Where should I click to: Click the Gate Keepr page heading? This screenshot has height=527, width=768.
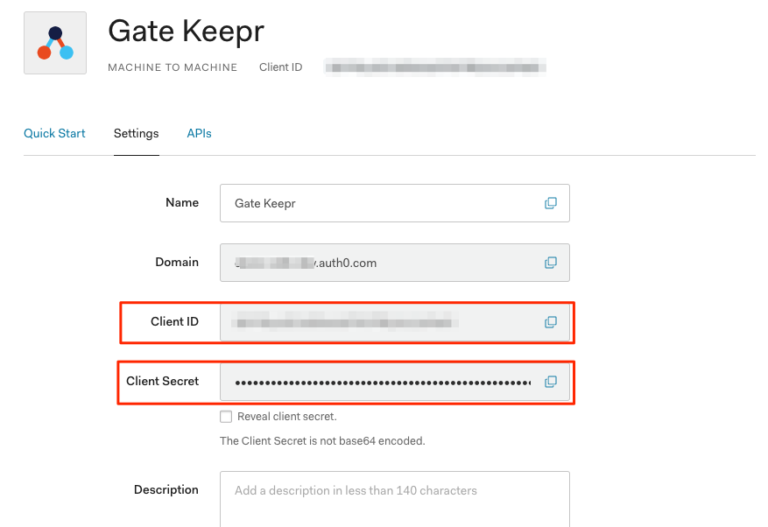click(x=186, y=31)
